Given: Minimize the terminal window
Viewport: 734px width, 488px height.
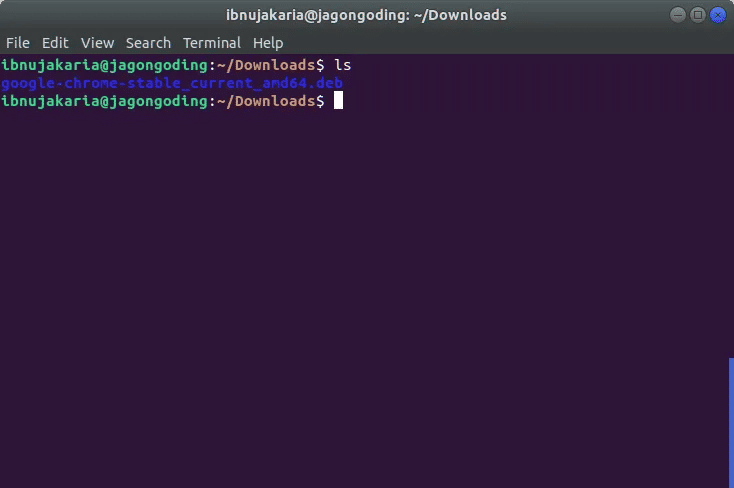Looking at the screenshot, I should pos(677,15).
